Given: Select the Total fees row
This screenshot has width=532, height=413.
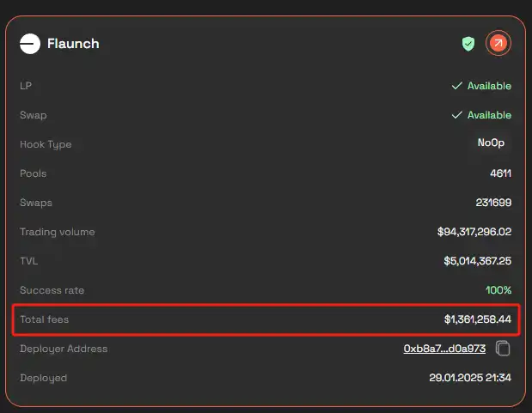Looking at the screenshot, I should click(x=266, y=319).
